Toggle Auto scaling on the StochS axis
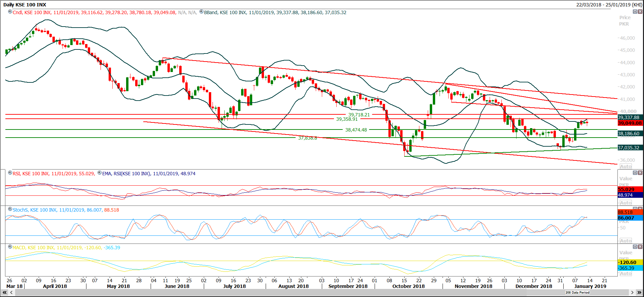The width and height of the screenshot is (644, 297). click(x=626, y=241)
